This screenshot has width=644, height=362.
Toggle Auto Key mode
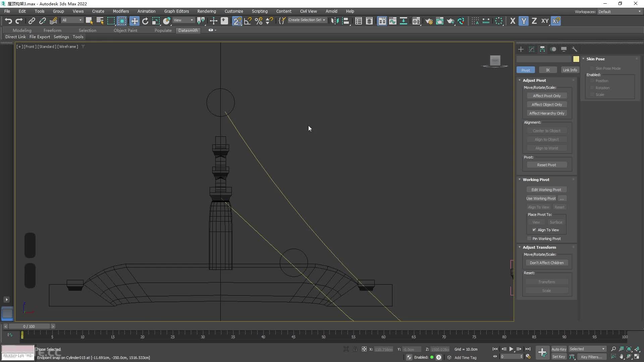tap(559, 349)
